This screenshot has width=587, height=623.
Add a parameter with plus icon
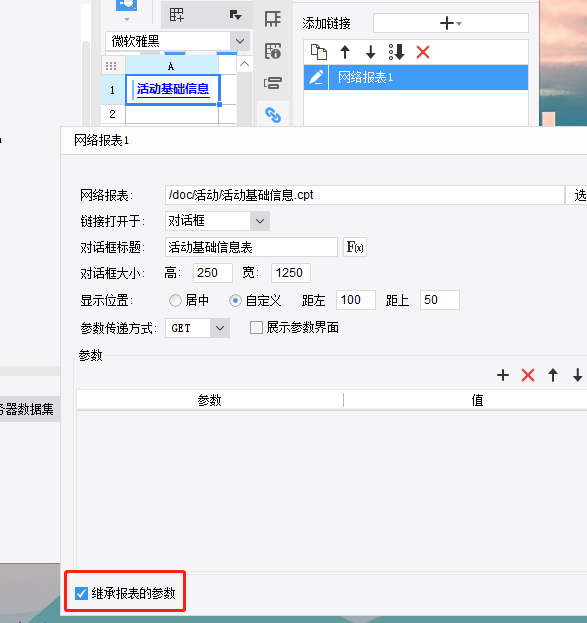[x=503, y=375]
